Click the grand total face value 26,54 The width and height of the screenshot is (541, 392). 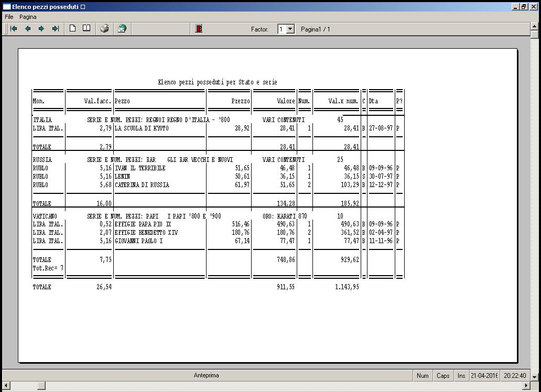coord(104,287)
